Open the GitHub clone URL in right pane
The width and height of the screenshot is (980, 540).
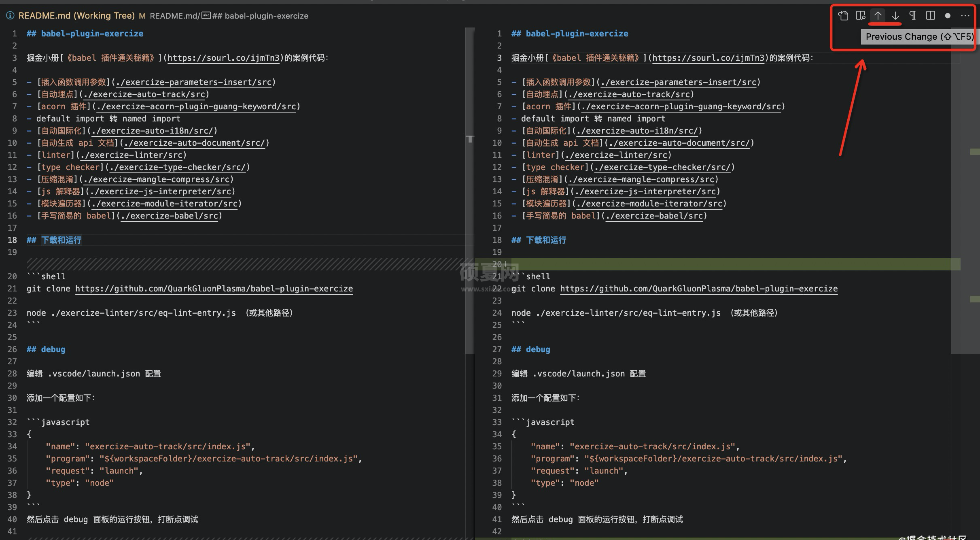coord(699,289)
